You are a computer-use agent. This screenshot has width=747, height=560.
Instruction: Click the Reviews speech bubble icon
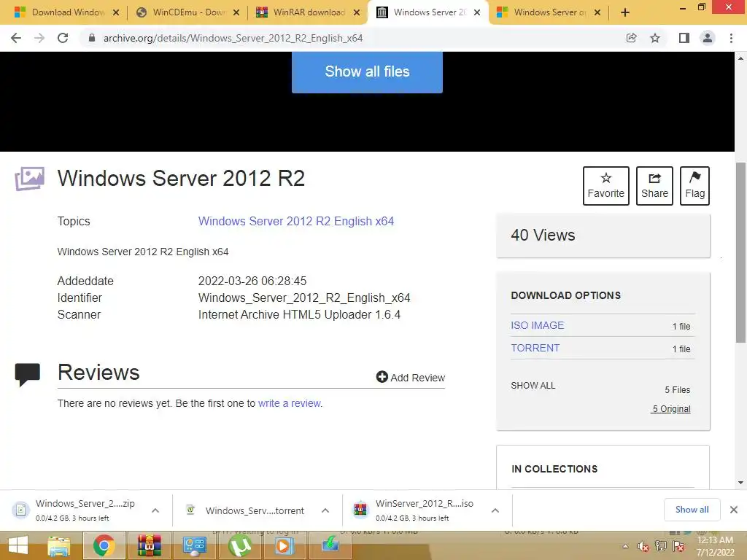click(27, 375)
